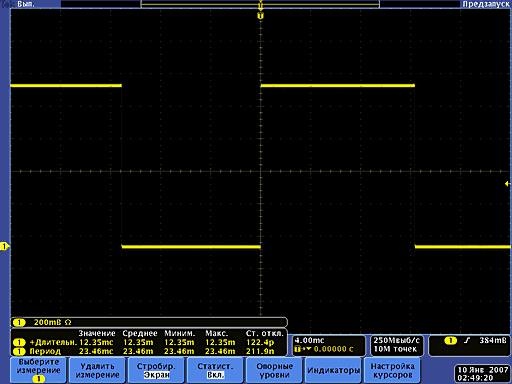Click the yellow 1 badge on Выберите измерение

(x=39, y=379)
